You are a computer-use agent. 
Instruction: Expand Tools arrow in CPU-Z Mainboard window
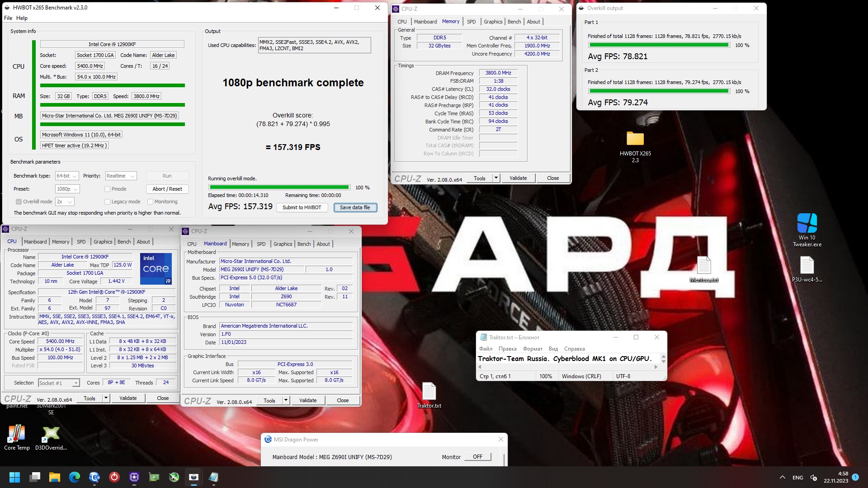point(286,400)
